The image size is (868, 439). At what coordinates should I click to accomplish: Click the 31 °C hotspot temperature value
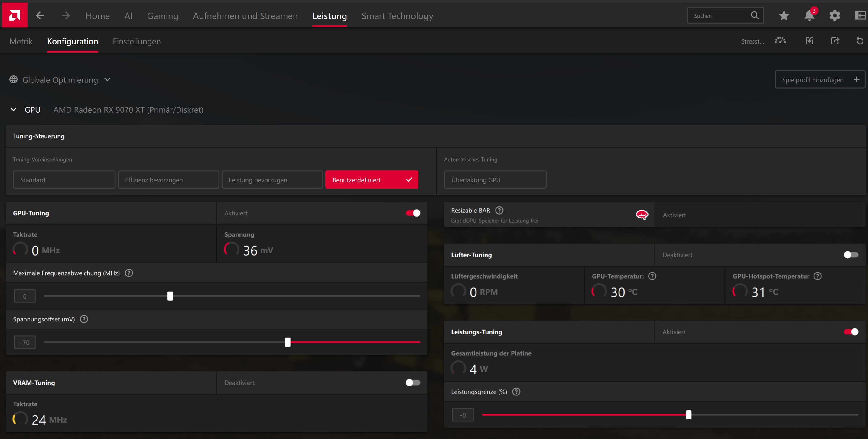765,292
